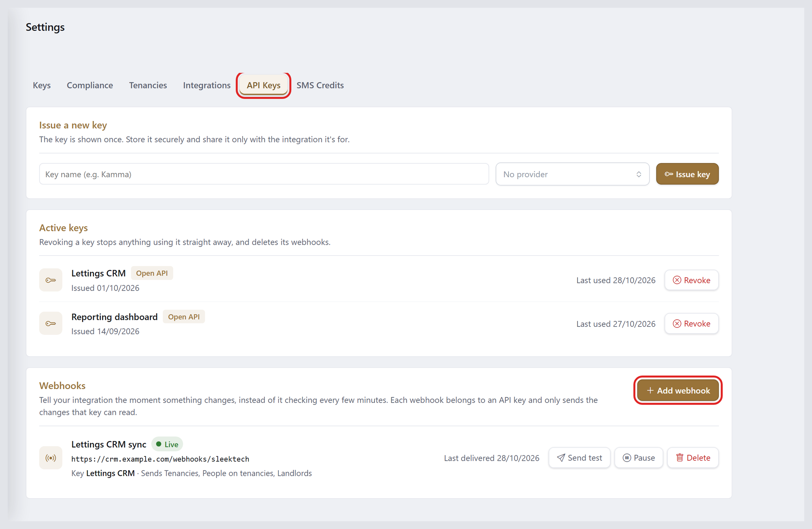812x529 pixels.
Task: Open the Keys tab
Action: (x=42, y=85)
